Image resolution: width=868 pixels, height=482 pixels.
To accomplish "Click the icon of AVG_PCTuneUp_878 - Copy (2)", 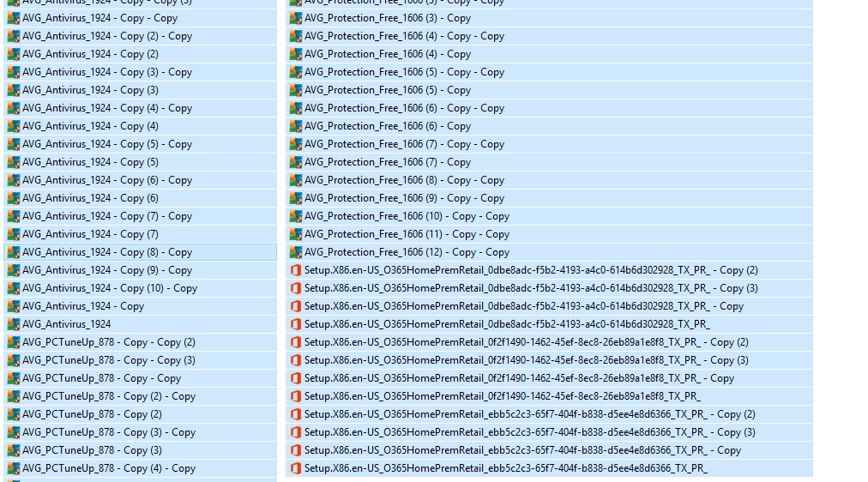I will click(x=13, y=414).
